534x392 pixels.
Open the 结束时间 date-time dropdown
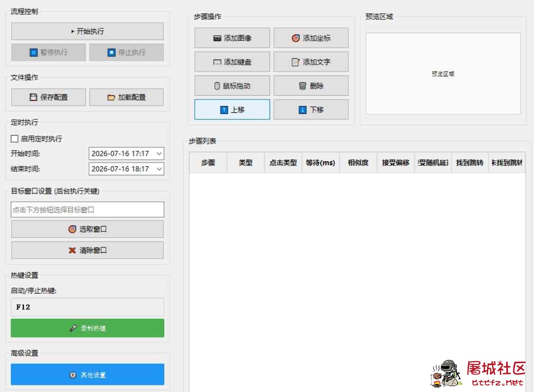click(159, 169)
